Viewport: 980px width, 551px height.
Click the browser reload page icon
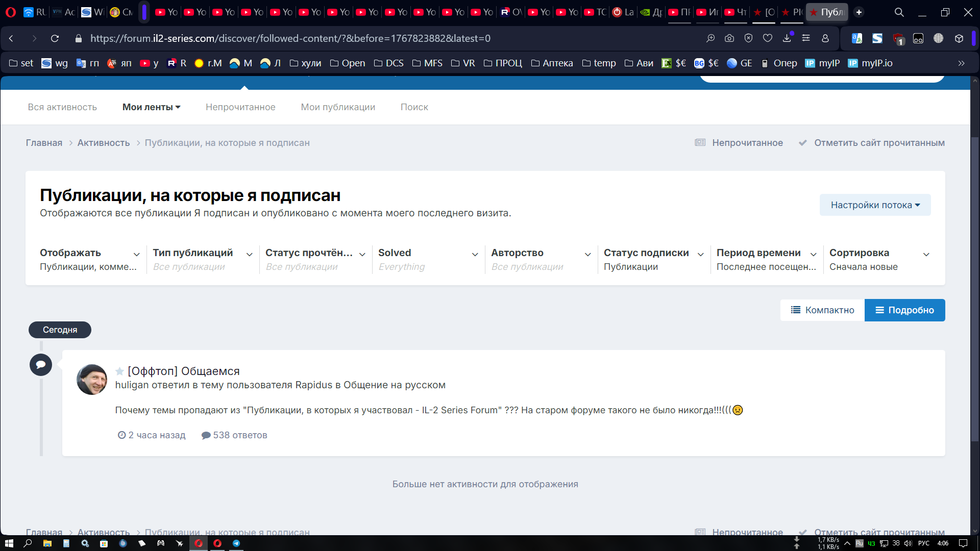55,38
